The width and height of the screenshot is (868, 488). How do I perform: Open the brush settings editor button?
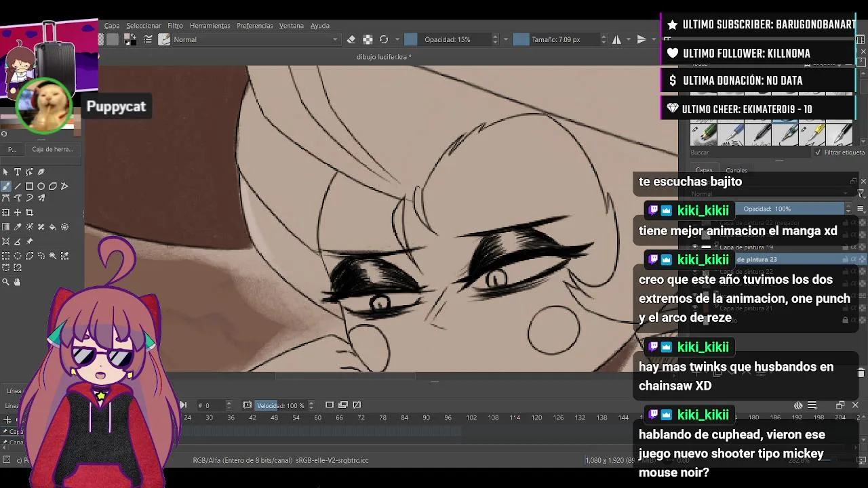tap(148, 39)
